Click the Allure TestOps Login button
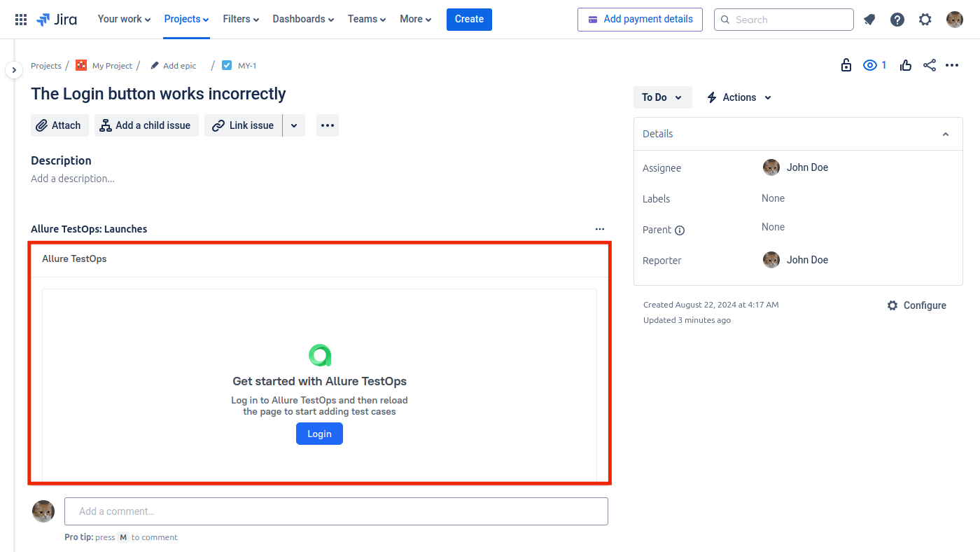The image size is (980, 552). tap(319, 434)
